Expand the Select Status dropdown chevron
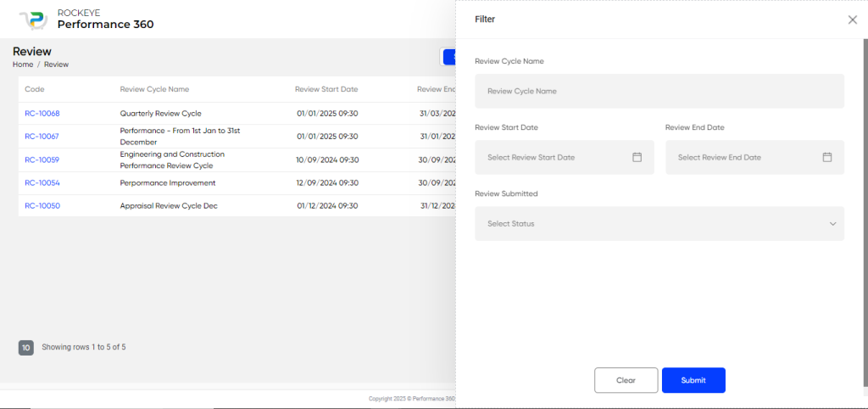This screenshot has width=868, height=409. pyautogui.click(x=832, y=224)
